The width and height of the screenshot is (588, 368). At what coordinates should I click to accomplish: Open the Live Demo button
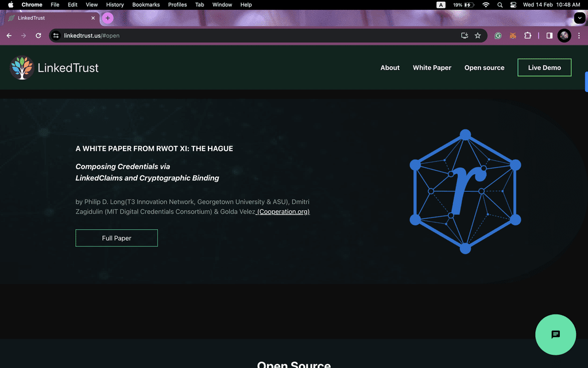[544, 68]
